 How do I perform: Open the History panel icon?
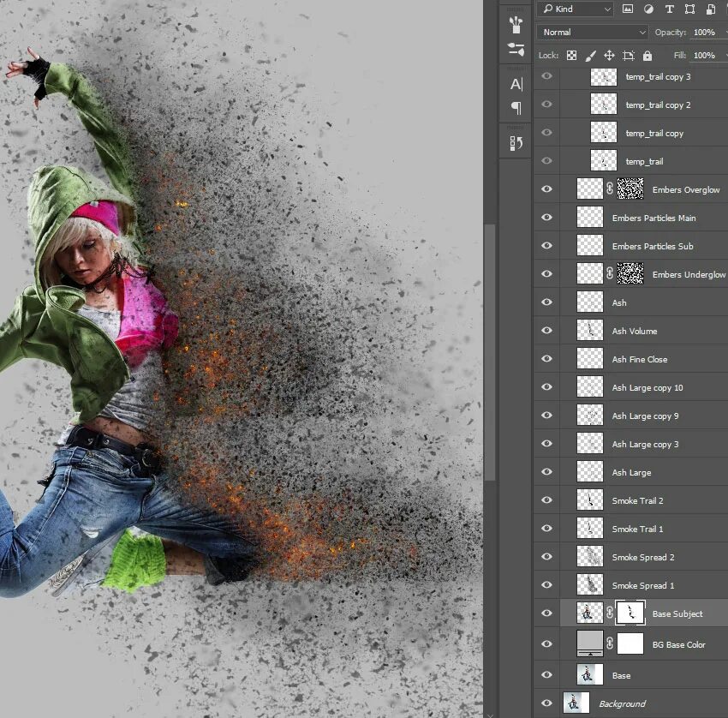coord(516,143)
